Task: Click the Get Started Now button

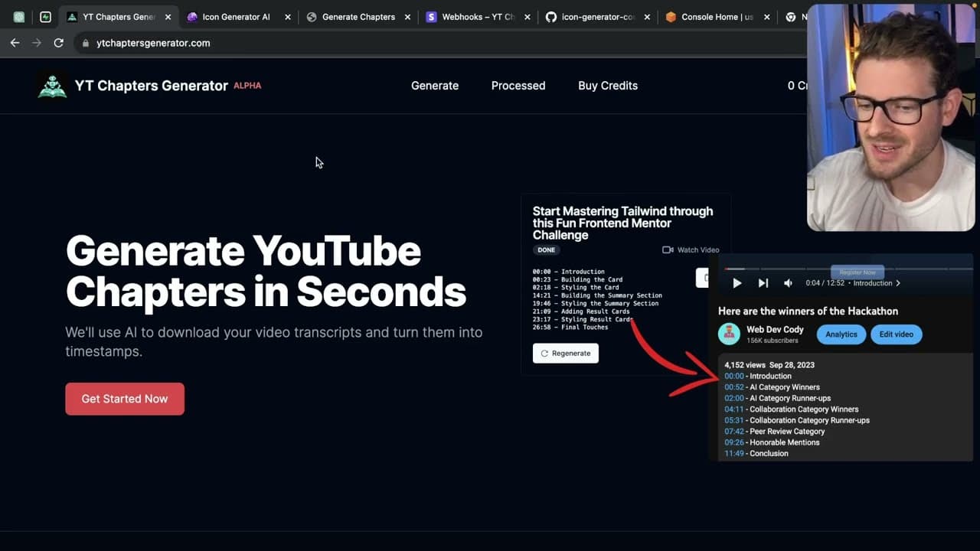Action: (x=125, y=399)
